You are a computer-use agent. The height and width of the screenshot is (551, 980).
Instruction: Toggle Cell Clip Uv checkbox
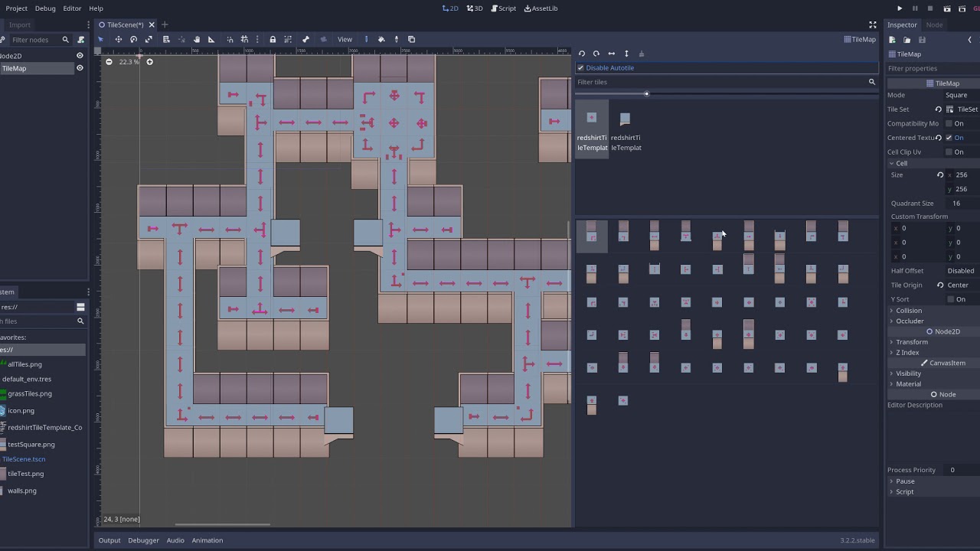click(949, 152)
